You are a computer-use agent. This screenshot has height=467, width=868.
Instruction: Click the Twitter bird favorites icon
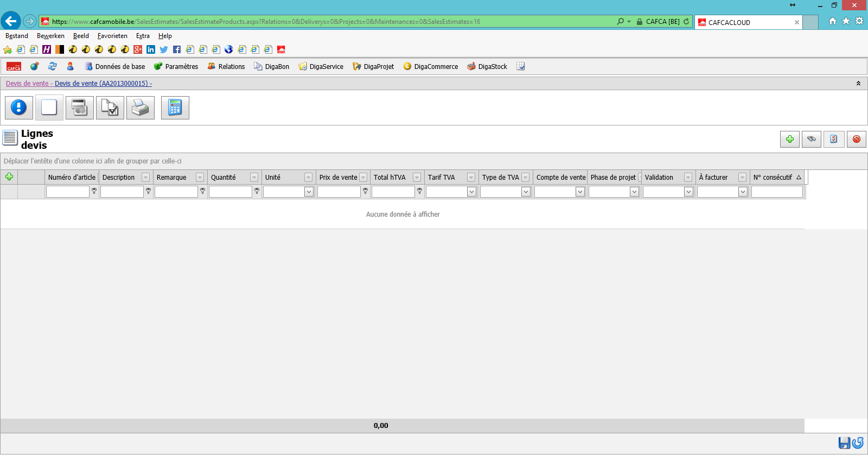pos(164,49)
